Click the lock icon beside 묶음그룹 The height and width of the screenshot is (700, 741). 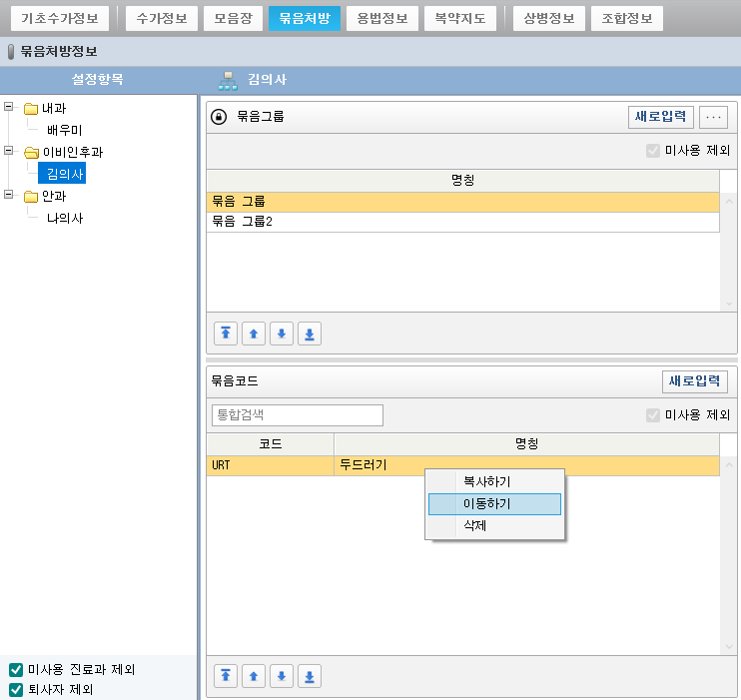point(220,117)
